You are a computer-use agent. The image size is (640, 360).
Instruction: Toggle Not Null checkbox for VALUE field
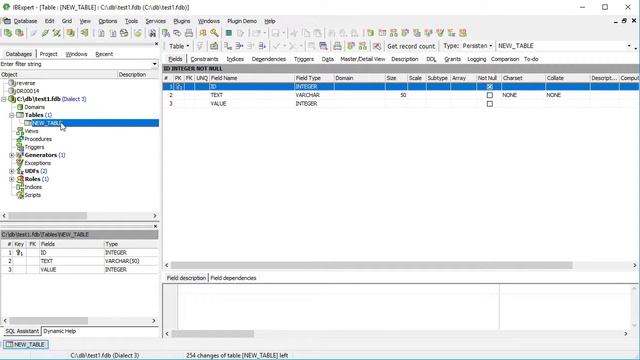click(x=489, y=104)
